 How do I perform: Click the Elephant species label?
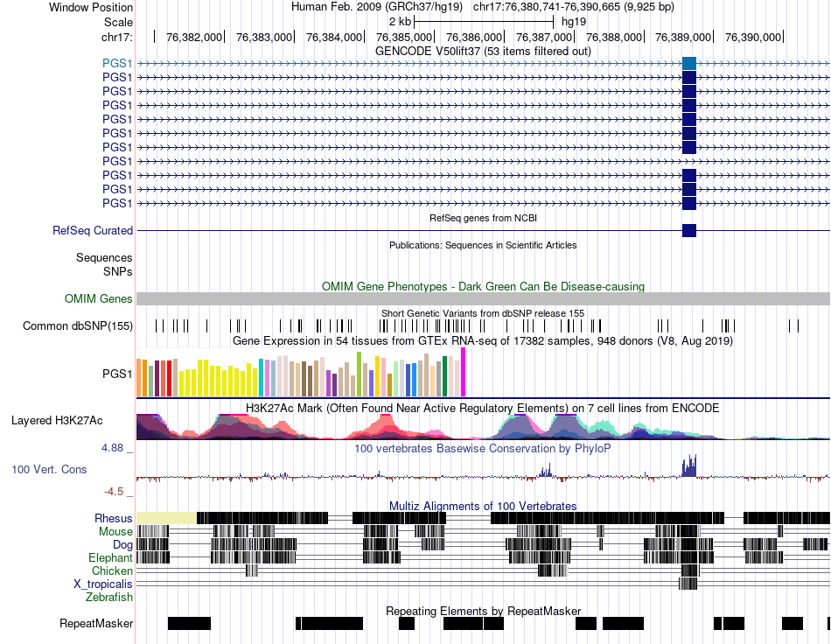coord(110,557)
